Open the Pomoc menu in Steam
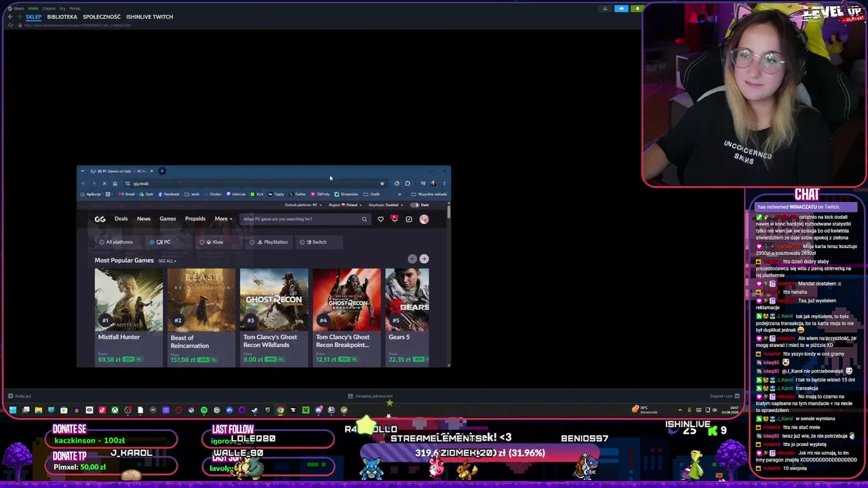Screen dimensions: 868x488 pos(75,8)
